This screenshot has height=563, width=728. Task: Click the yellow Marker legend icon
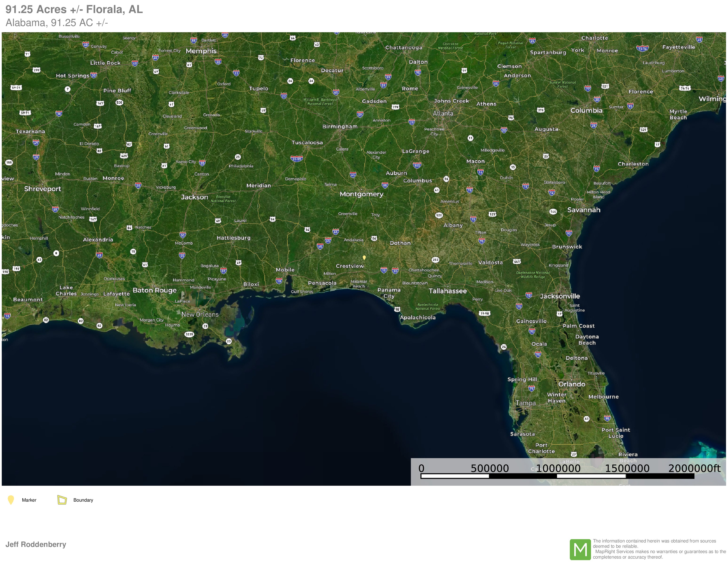pos(11,500)
